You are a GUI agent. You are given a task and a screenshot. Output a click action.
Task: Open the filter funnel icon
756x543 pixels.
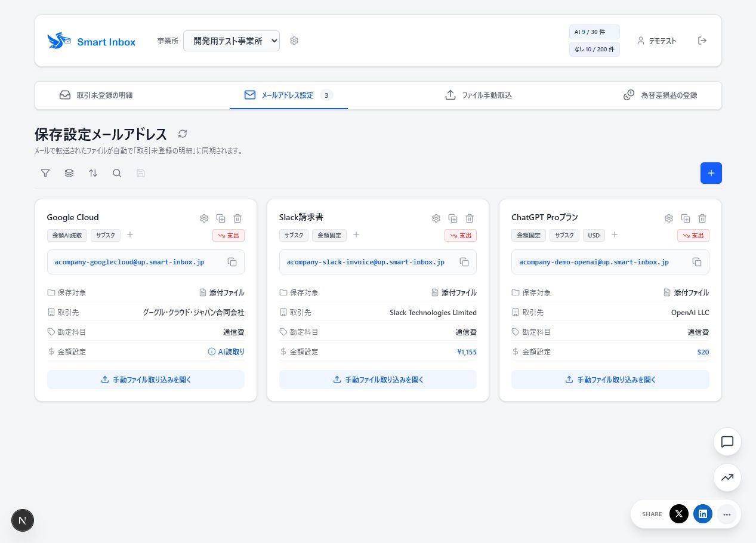click(x=45, y=173)
